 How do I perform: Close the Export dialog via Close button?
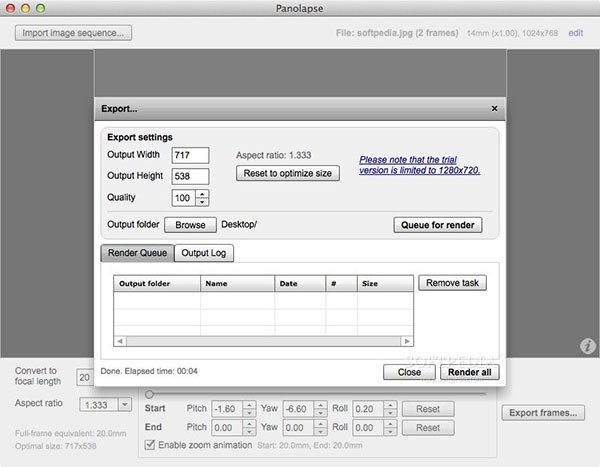point(409,372)
